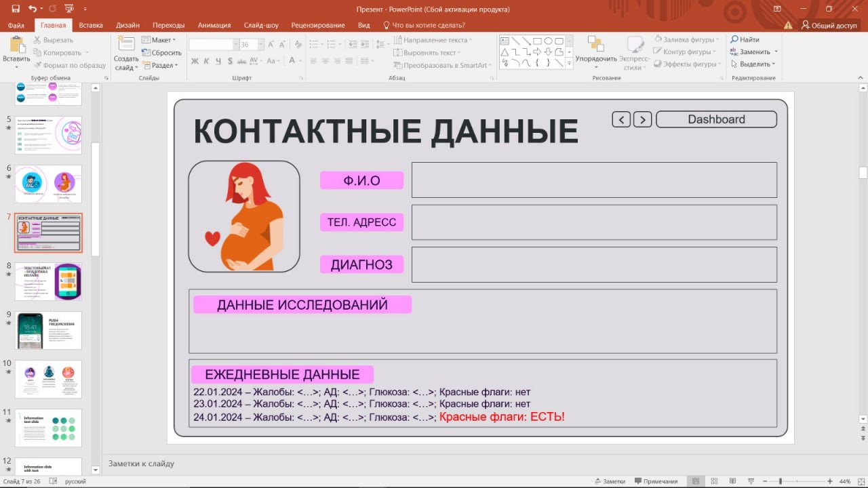
Task: Open the font color dropdown arrow
Action: [x=300, y=61]
